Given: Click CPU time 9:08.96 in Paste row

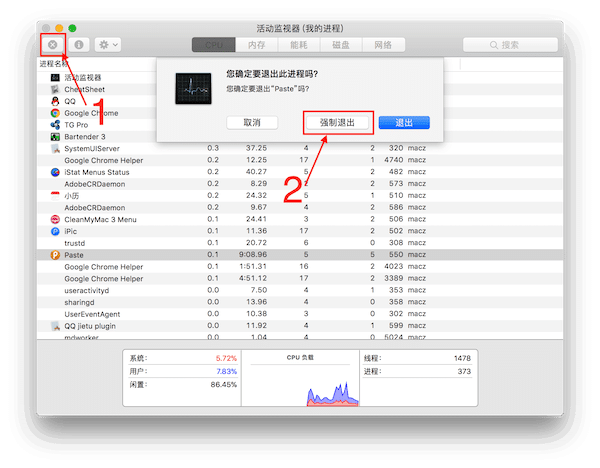Looking at the screenshot, I should pyautogui.click(x=253, y=254).
